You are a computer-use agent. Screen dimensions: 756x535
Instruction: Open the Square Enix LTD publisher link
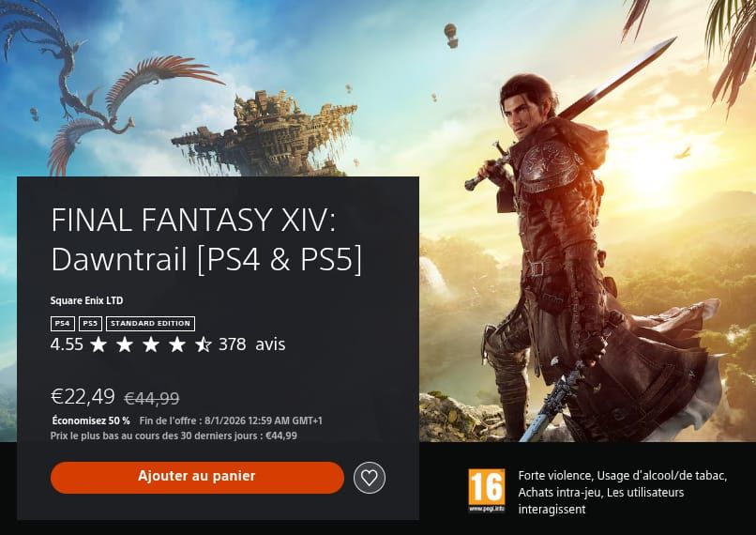pyautogui.click(x=87, y=300)
